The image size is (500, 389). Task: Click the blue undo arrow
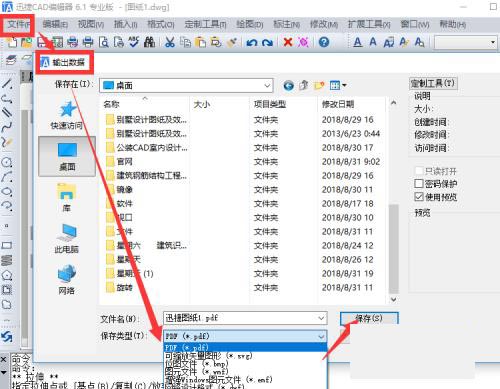tap(251, 42)
